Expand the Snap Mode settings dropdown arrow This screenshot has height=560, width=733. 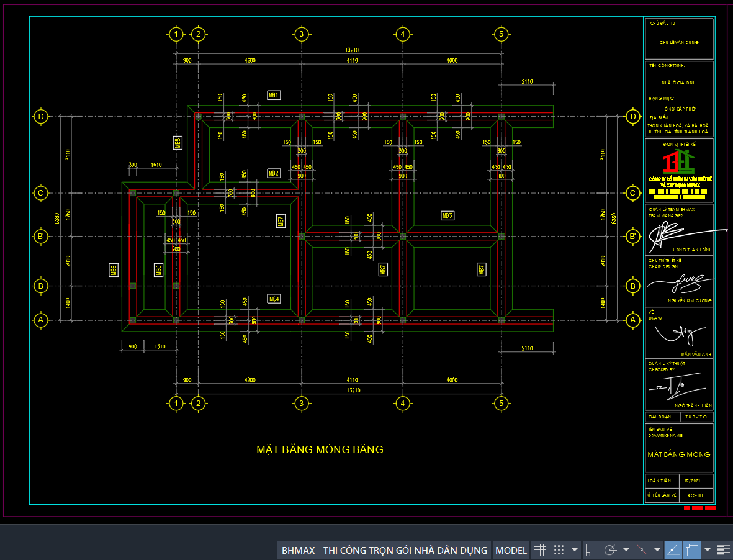tap(575, 550)
